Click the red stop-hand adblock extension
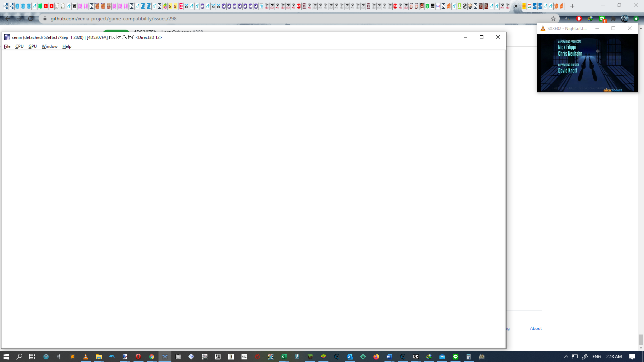 [x=579, y=19]
